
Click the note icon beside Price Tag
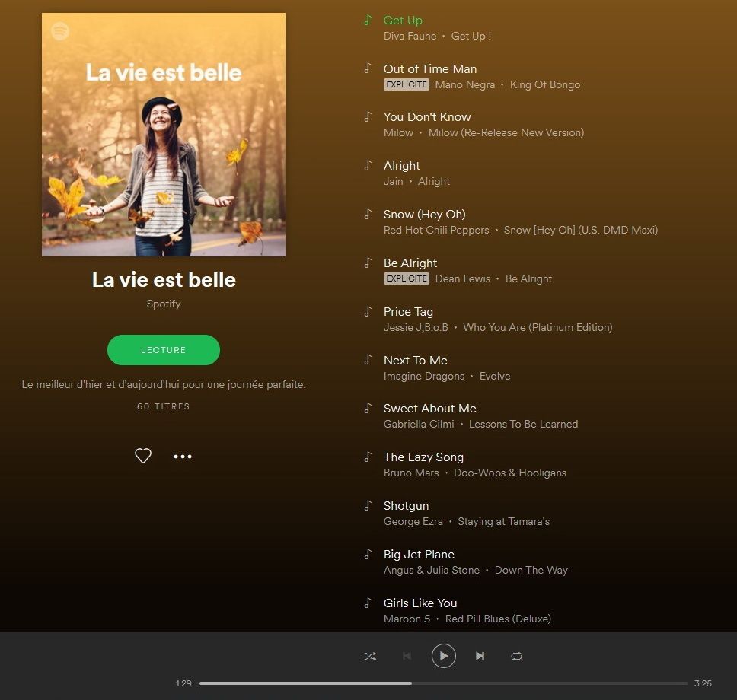[368, 311]
